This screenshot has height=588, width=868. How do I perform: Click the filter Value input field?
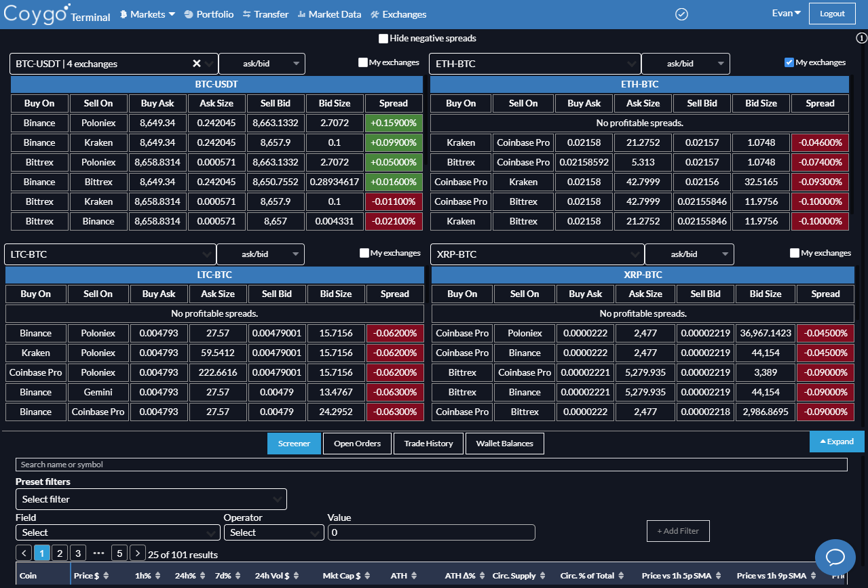point(432,532)
